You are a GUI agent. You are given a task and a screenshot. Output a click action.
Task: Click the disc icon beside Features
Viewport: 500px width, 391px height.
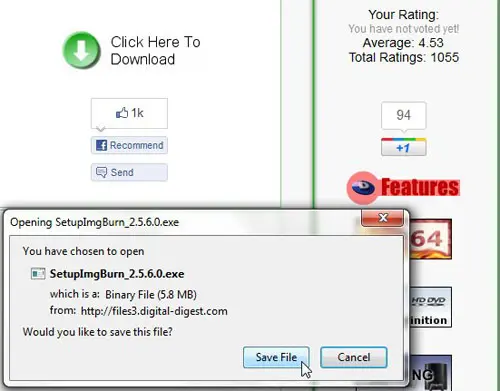363,187
